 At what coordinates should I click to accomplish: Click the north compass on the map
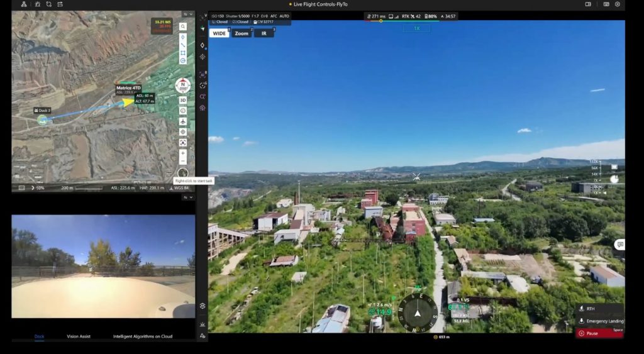pyautogui.click(x=183, y=86)
